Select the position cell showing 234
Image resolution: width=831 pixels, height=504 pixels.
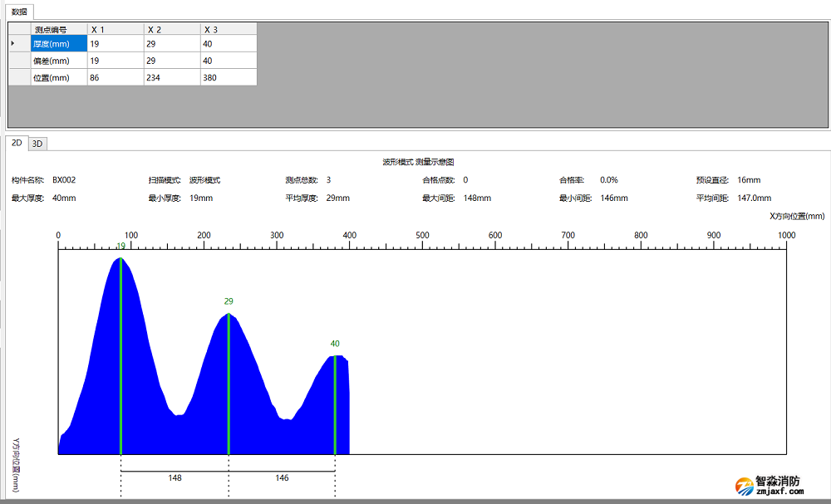[x=172, y=77]
